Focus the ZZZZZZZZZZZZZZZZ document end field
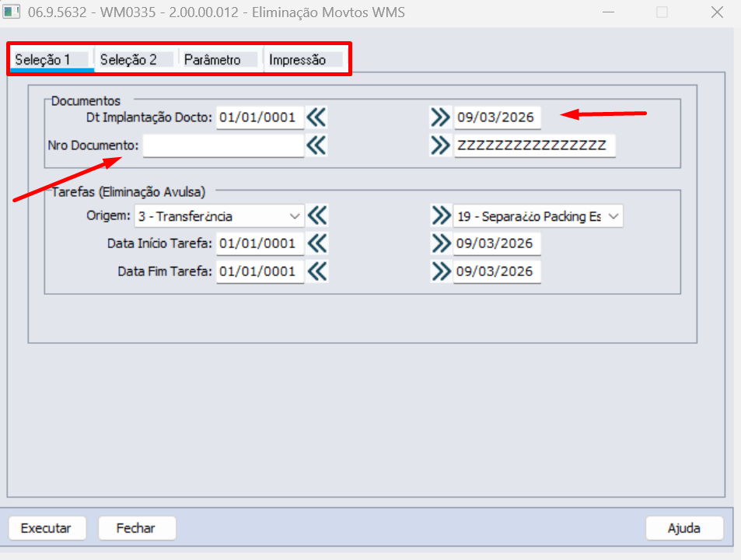The image size is (741, 560). (x=534, y=145)
